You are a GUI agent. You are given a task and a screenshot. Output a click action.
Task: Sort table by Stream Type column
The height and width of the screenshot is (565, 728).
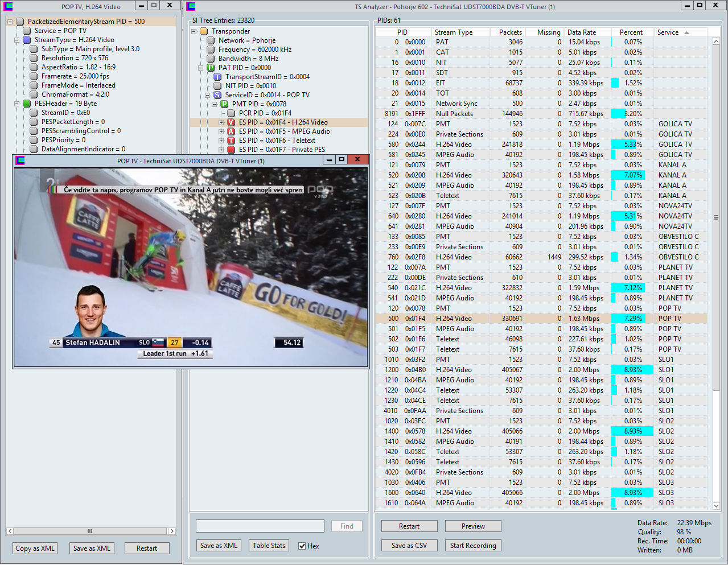click(460, 32)
